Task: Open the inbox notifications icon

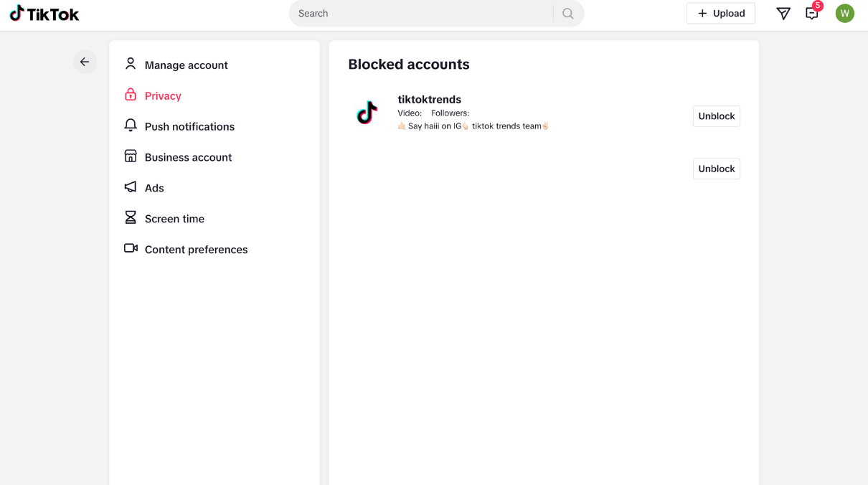Action: [x=811, y=14]
